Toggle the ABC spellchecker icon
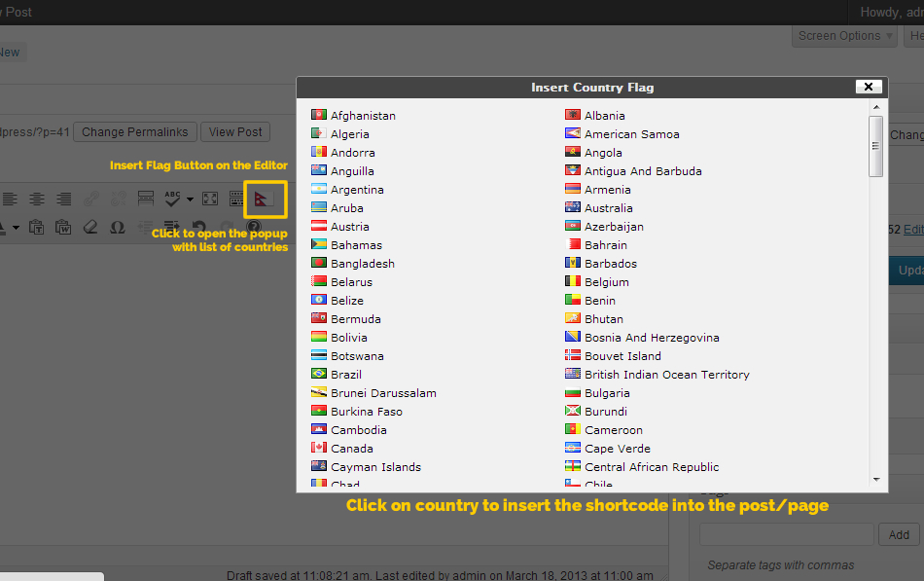 tap(172, 199)
